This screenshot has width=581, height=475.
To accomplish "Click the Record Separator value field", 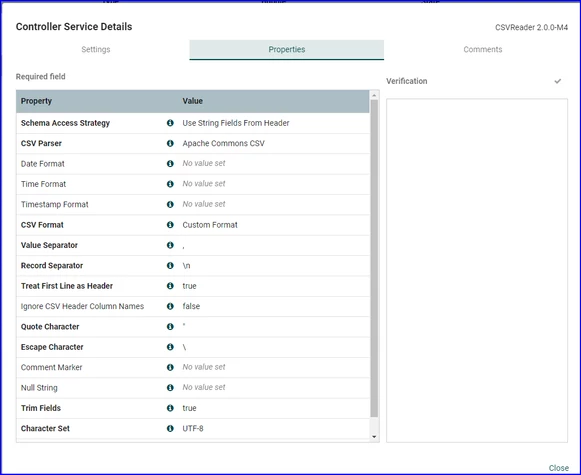I will (x=275, y=266).
